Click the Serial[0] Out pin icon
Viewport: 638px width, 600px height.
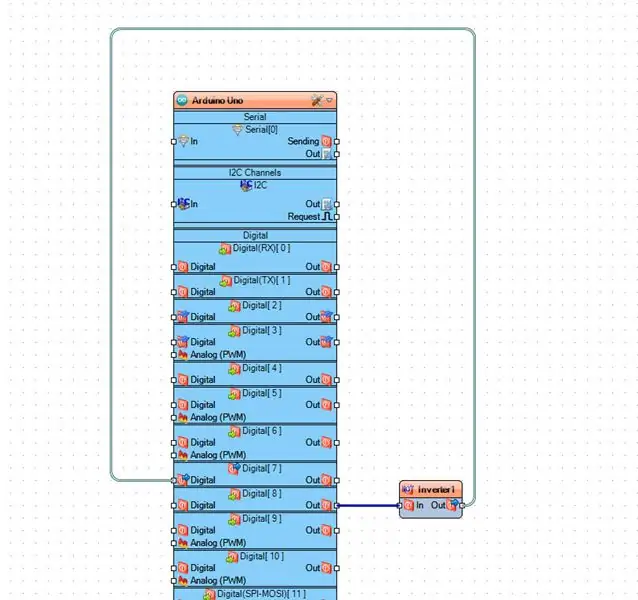pyautogui.click(x=327, y=154)
